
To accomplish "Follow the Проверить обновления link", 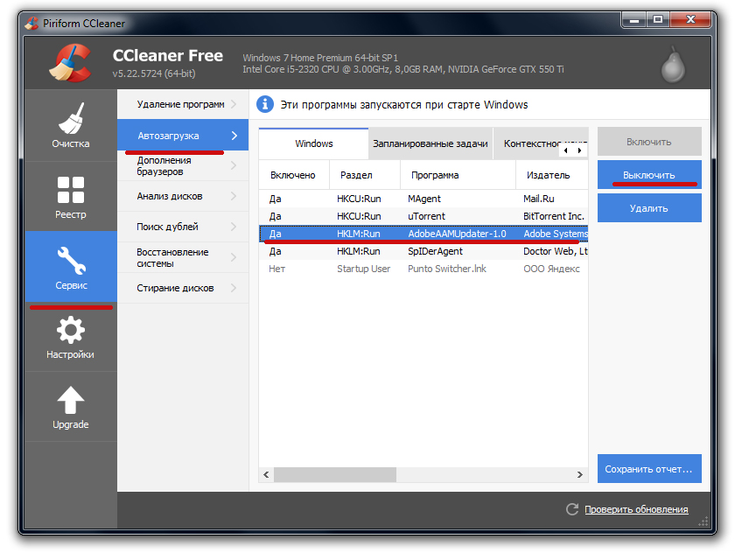I will click(636, 508).
